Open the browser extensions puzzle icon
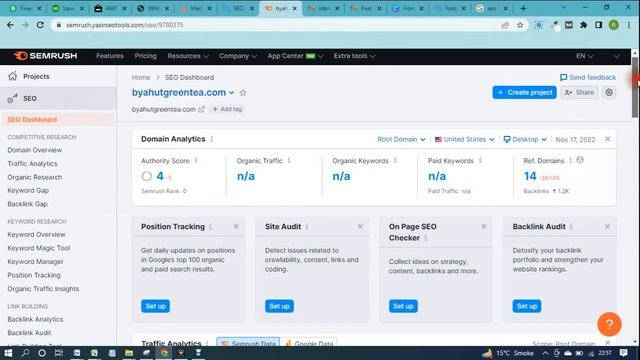This screenshot has height=360, width=640. coord(584,25)
